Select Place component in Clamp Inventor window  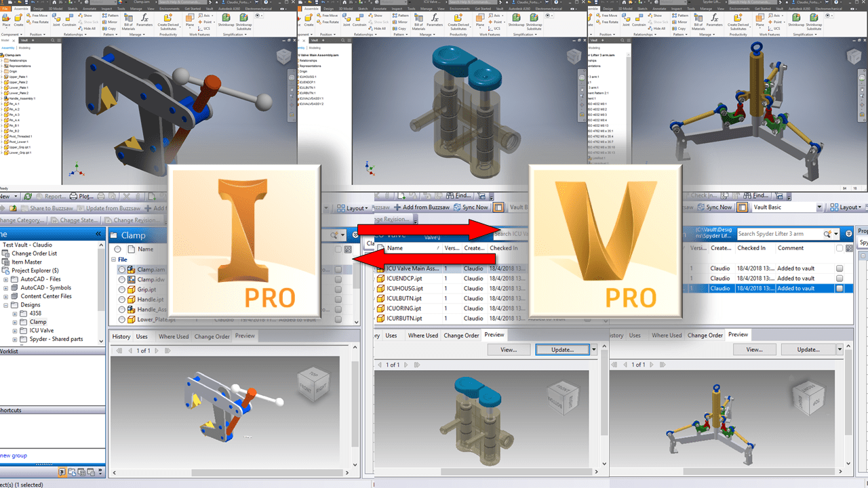[x=5, y=20]
